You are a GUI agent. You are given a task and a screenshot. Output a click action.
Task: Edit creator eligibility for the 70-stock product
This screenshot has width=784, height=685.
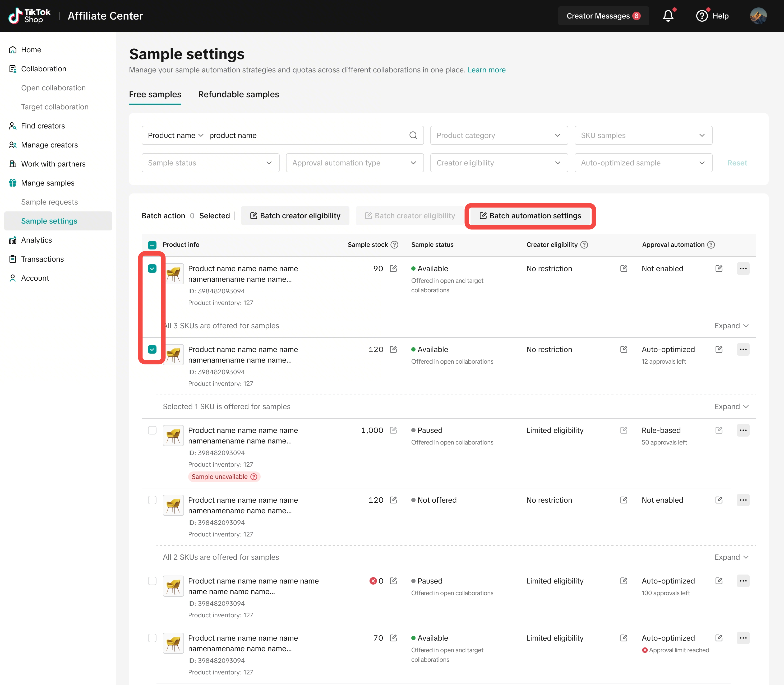(x=624, y=638)
